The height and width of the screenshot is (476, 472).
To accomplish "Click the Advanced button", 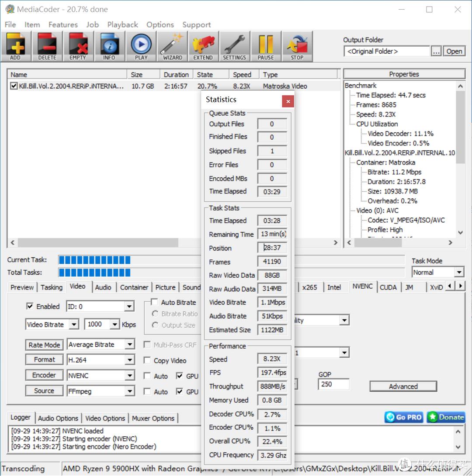I will pyautogui.click(x=403, y=386).
